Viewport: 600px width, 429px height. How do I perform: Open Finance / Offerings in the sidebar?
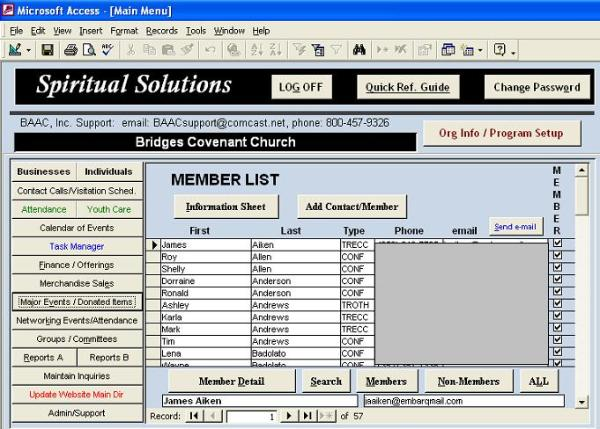point(77,265)
